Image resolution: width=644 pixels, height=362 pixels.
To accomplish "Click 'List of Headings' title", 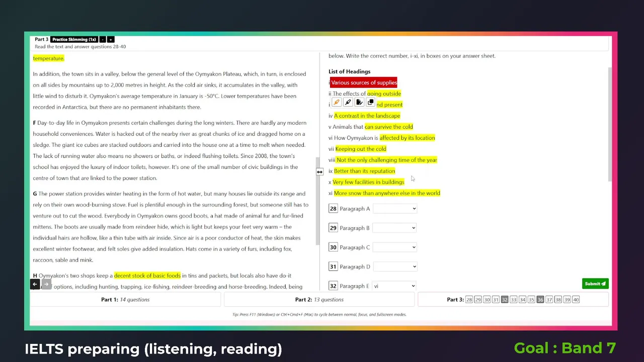I will coord(349,71).
